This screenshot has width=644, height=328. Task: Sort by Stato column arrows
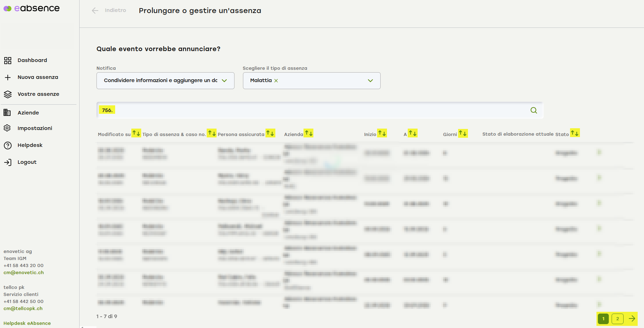point(575,133)
